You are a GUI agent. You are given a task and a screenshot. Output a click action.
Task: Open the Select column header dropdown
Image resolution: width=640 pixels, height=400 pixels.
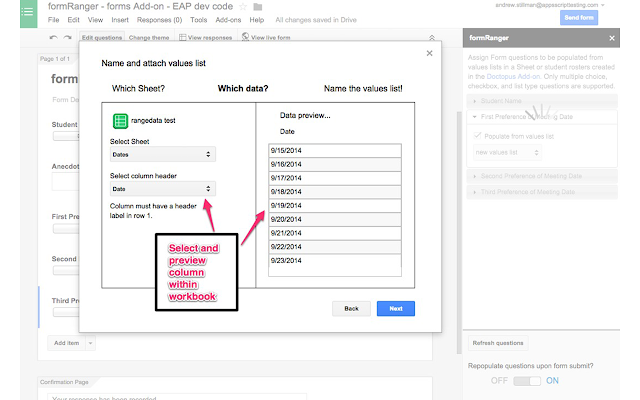coord(162,188)
